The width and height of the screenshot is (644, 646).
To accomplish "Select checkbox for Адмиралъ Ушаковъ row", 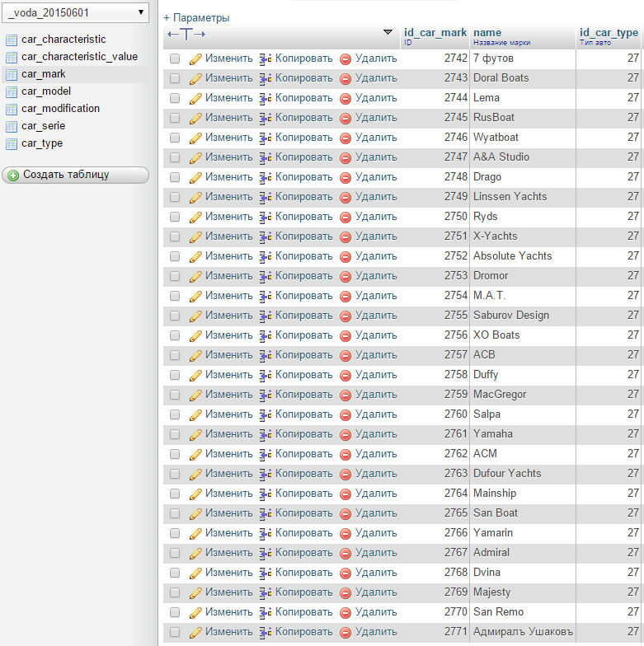I will coord(175,632).
